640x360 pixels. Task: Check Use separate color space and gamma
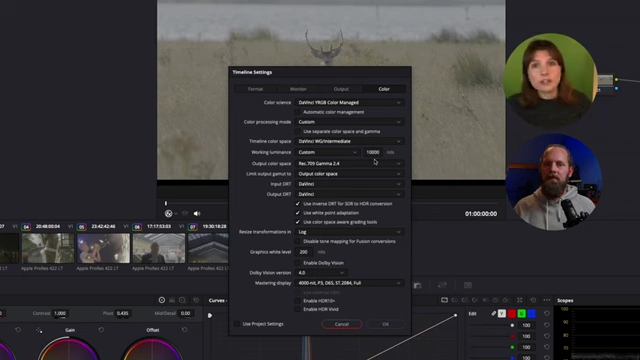[298, 131]
